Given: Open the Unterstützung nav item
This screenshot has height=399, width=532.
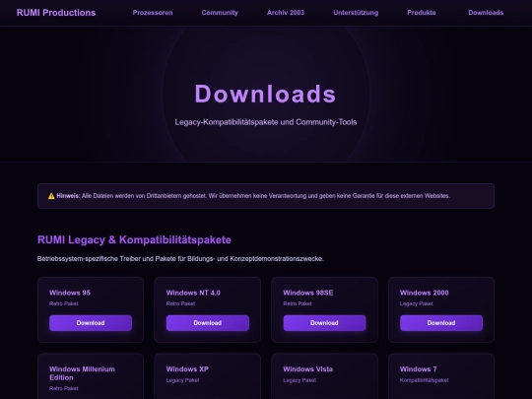Looking at the screenshot, I should click(x=356, y=13).
